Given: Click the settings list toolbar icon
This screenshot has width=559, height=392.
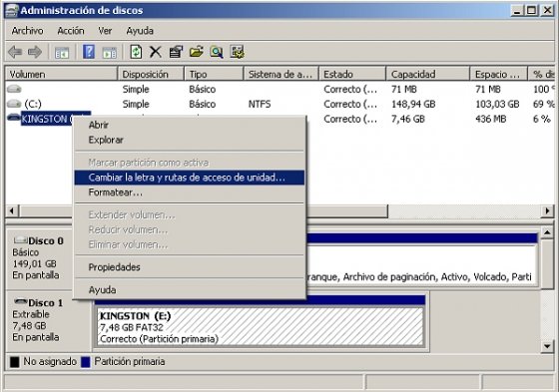Looking at the screenshot, I should pyautogui.click(x=237, y=52).
